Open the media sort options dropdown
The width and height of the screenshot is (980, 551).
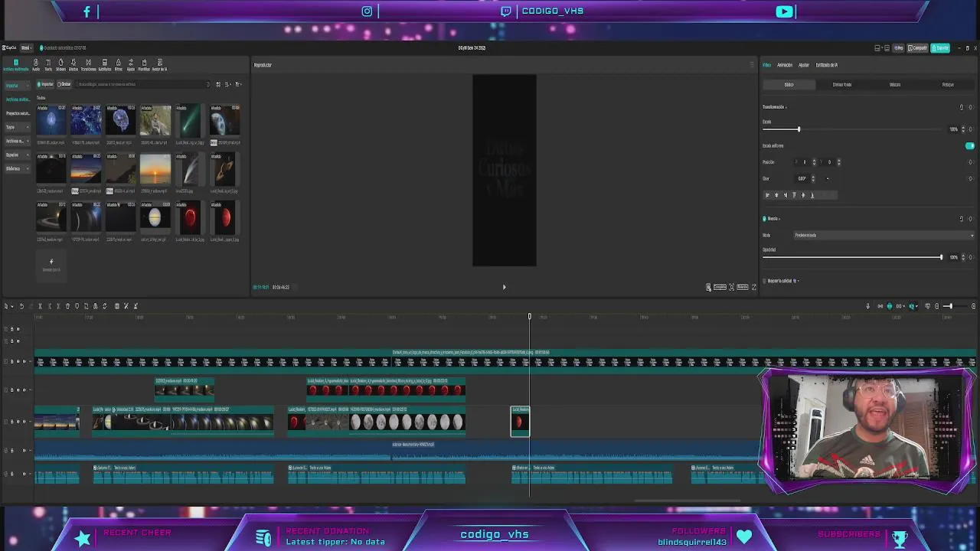228,84
